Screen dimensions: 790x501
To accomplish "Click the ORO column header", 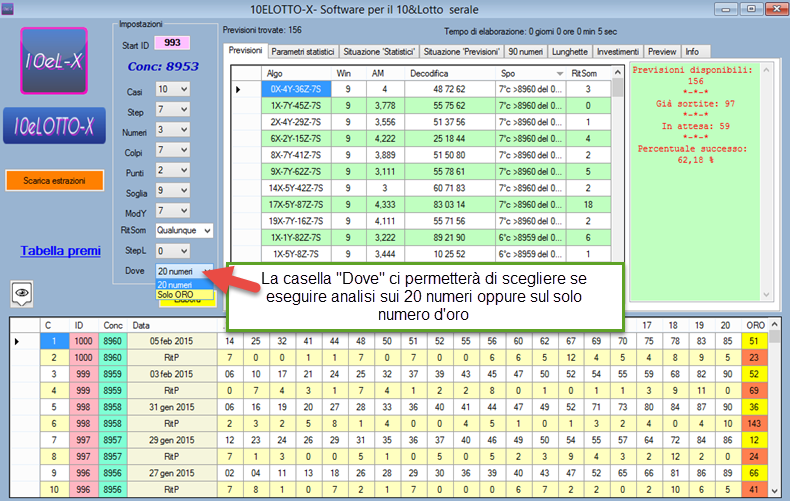I will (754, 326).
